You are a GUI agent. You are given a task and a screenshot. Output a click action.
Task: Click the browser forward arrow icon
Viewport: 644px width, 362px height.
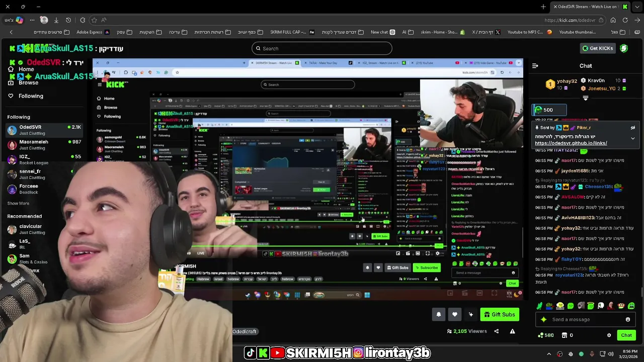[x=637, y=20]
